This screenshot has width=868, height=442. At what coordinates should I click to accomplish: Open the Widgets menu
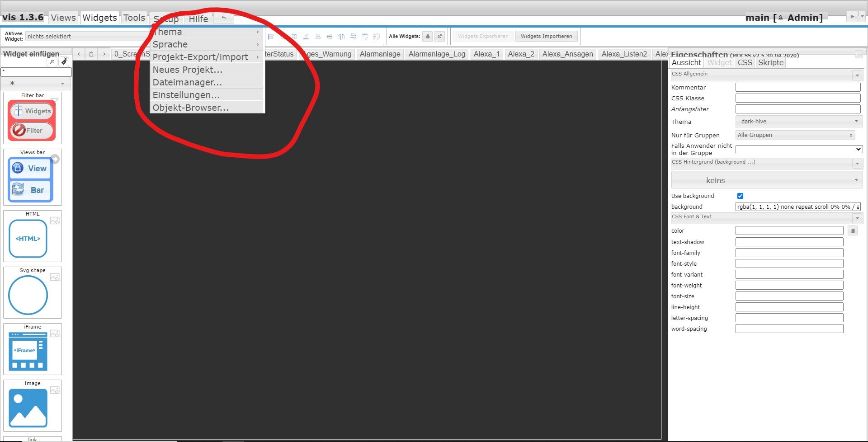coord(99,18)
